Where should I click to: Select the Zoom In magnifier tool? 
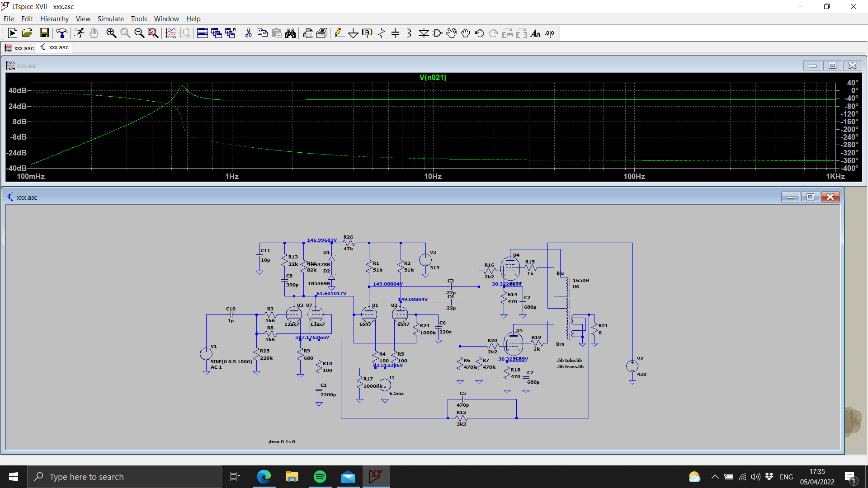coord(111,33)
